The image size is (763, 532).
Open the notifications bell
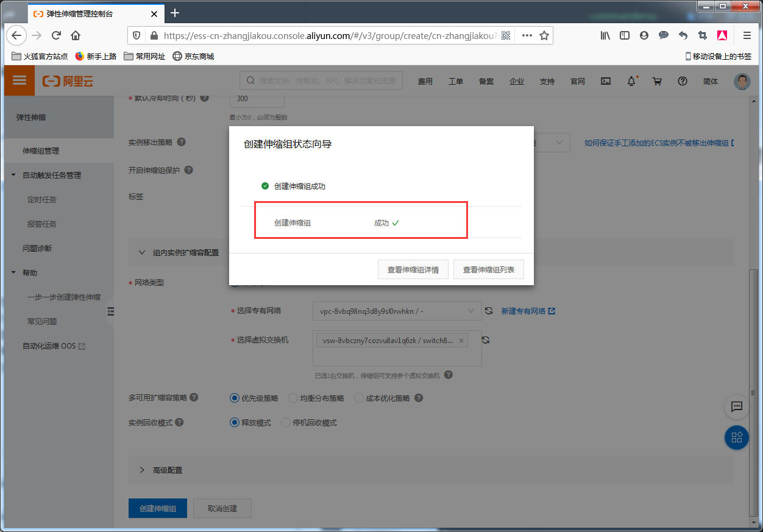[x=631, y=81]
